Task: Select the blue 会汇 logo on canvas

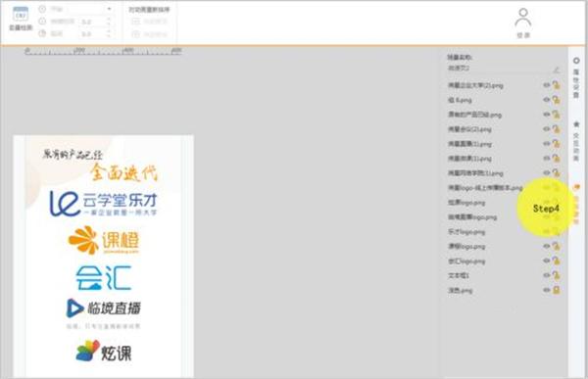Action: 104,277
